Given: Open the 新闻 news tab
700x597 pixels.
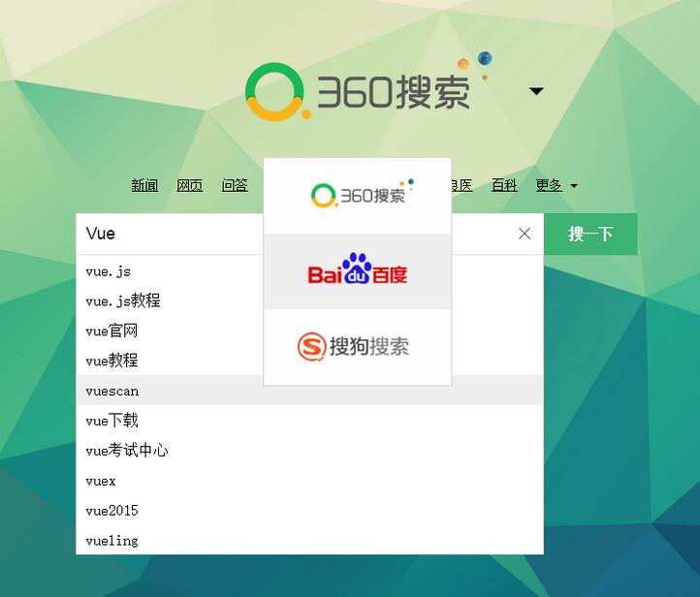Looking at the screenshot, I should point(144,185).
